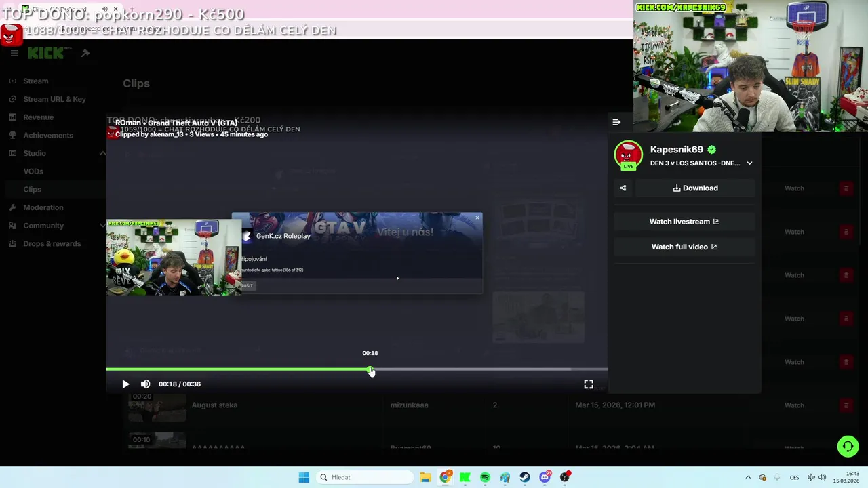The image size is (868, 488).
Task: Open the hamburger menu next to Kick logo
Action: 14,53
